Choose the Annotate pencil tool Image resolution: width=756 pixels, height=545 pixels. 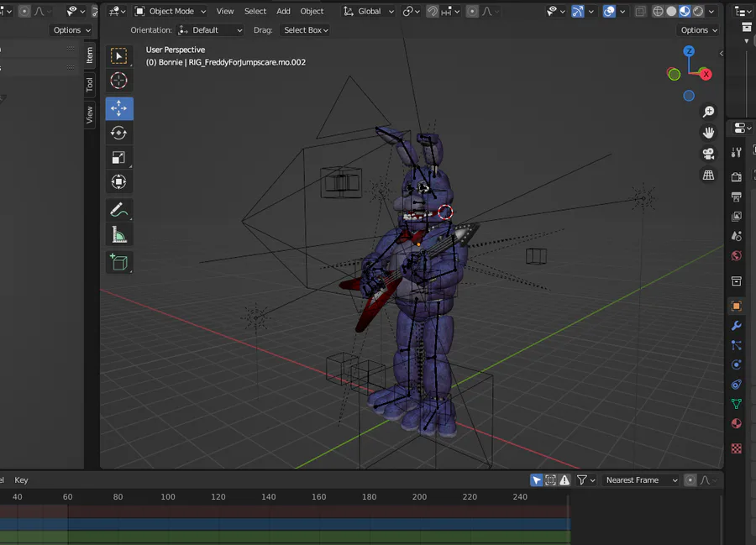118,210
